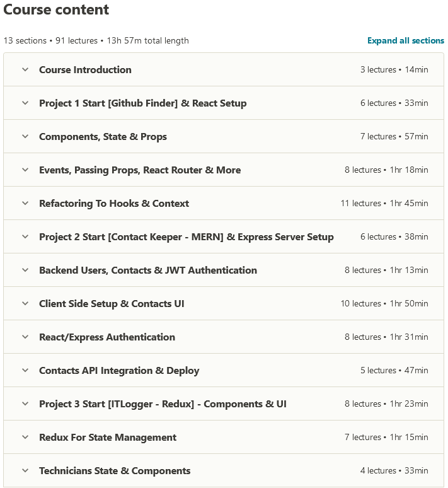Screen dimensions: 448x488
Task: Click '5 lectures • 47min' on Contacts API row
Action: [394, 371]
